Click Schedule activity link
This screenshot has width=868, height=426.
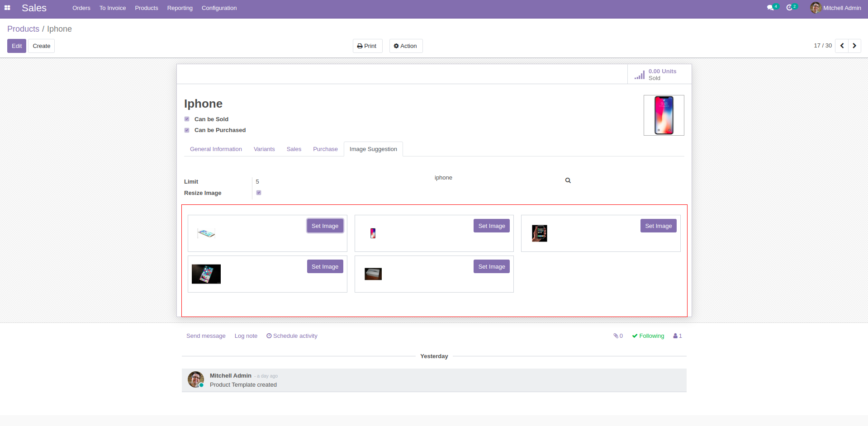(292, 336)
